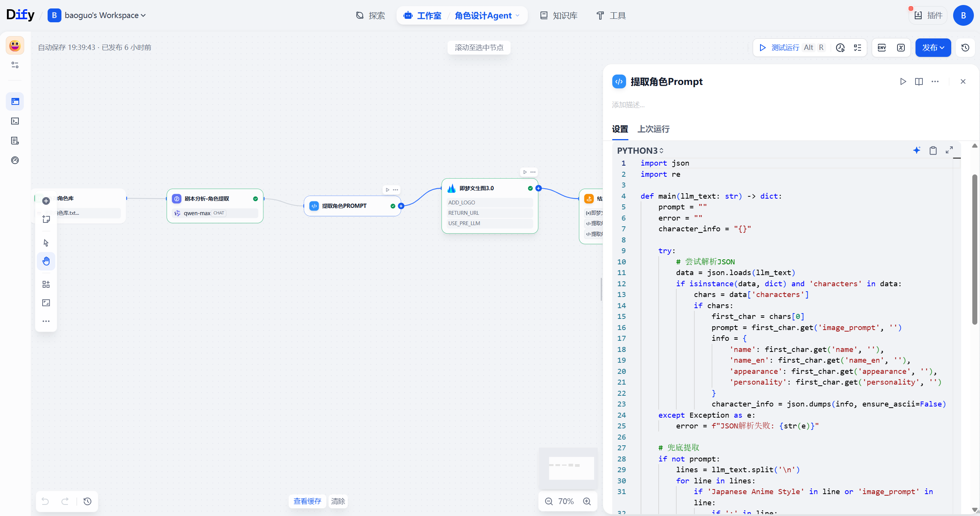Zoom out the canvas
Screen dimensions: 980x516
pos(549,501)
